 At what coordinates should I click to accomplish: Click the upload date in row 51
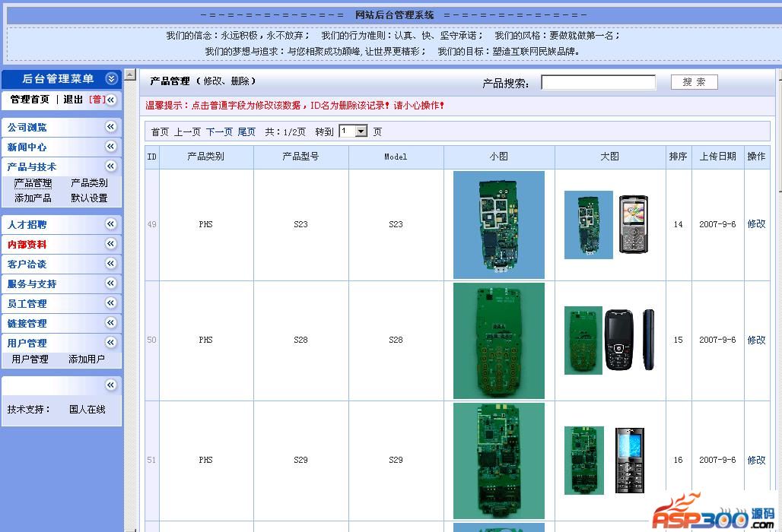click(717, 461)
